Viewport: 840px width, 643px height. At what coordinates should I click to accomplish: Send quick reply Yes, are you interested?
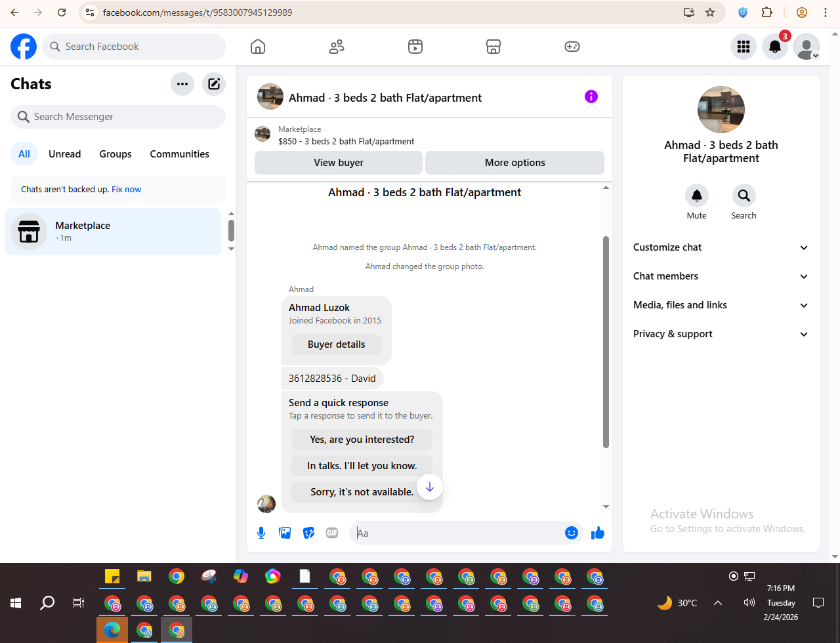[362, 440]
